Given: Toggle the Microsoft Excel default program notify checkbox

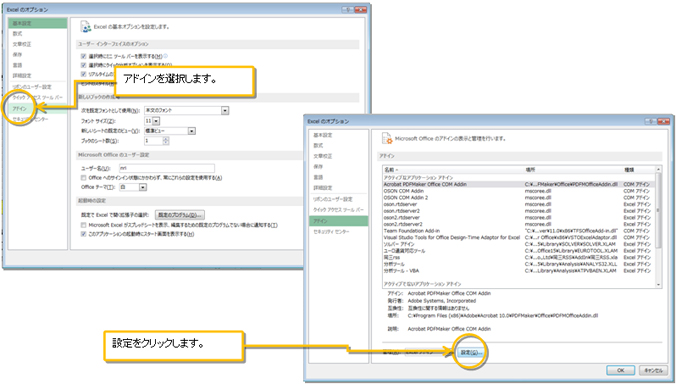Looking at the screenshot, I should [x=84, y=225].
